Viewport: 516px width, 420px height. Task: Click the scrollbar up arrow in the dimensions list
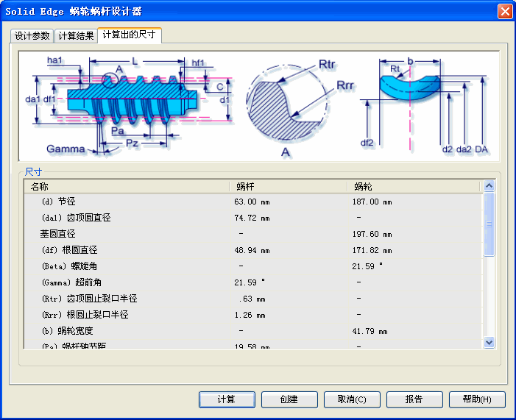(490, 187)
